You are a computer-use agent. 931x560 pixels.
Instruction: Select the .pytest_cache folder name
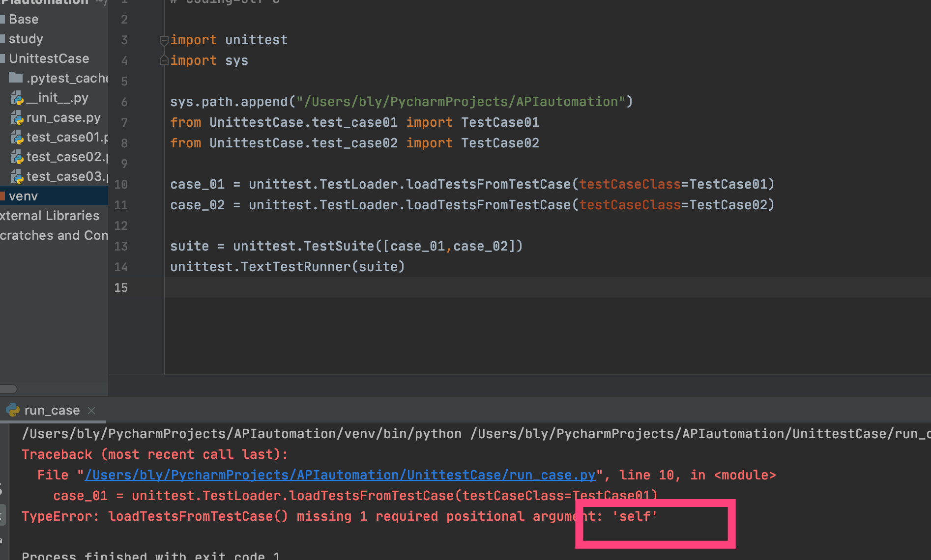click(x=67, y=78)
